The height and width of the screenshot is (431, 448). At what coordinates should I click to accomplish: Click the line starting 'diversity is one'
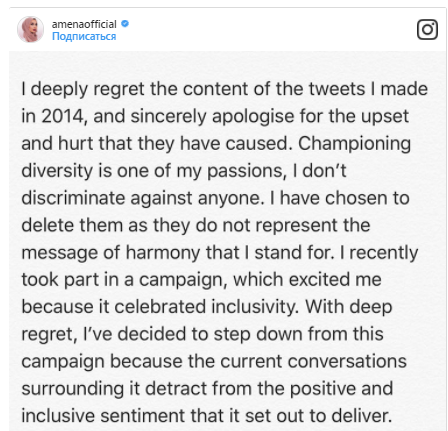coord(184,171)
